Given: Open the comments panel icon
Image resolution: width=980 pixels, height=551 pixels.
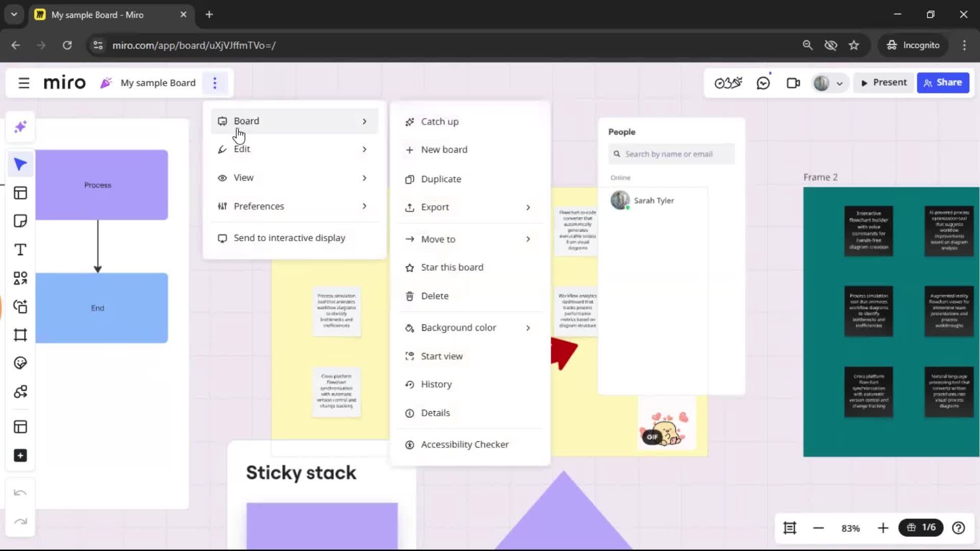Looking at the screenshot, I should click(763, 83).
